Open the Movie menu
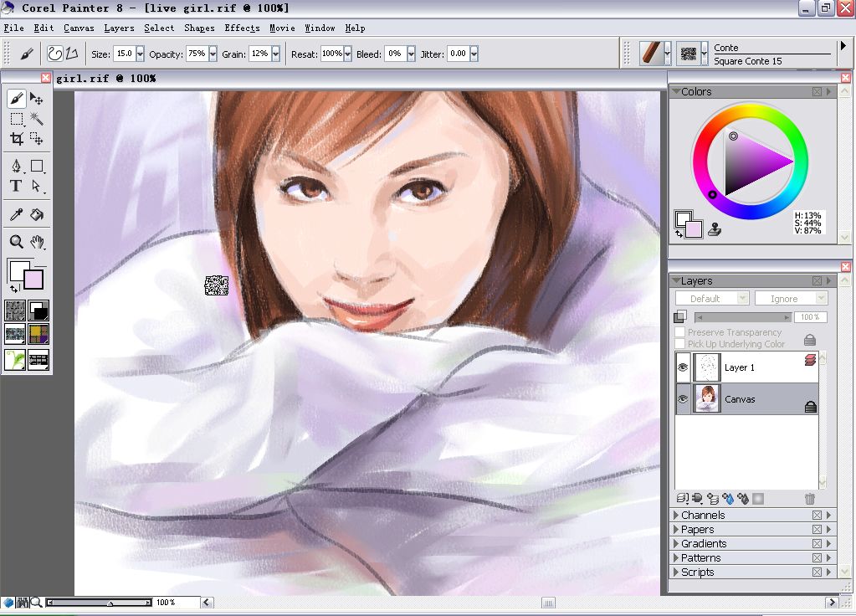 pos(282,28)
